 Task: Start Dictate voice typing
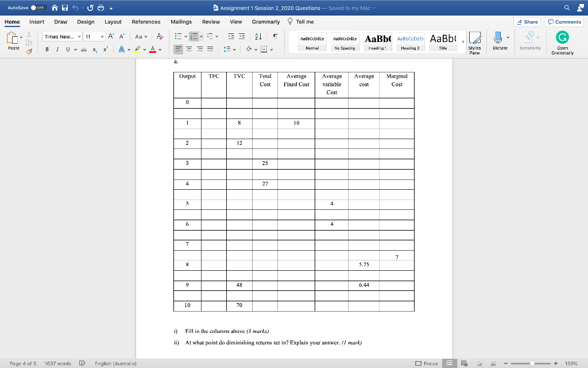pyautogui.click(x=497, y=41)
